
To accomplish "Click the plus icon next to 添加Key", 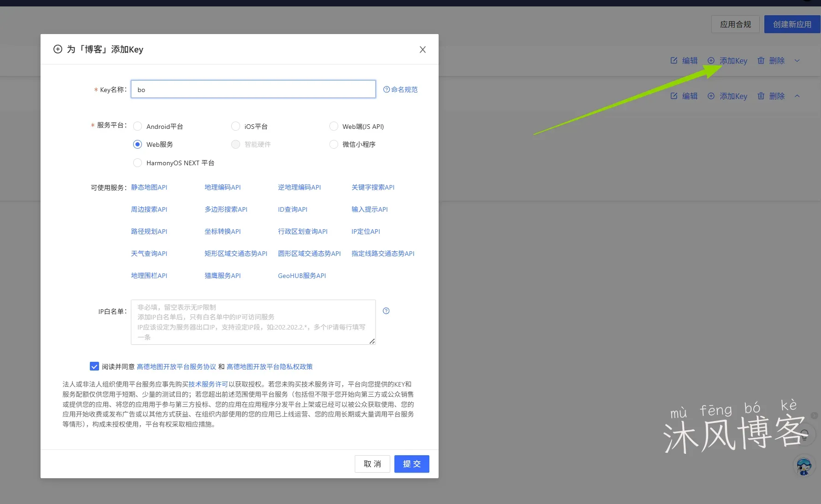I will (710, 60).
